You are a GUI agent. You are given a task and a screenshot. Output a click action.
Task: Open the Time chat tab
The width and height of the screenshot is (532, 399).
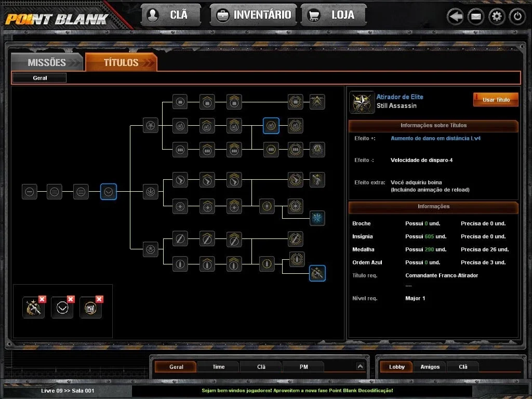[219, 367]
